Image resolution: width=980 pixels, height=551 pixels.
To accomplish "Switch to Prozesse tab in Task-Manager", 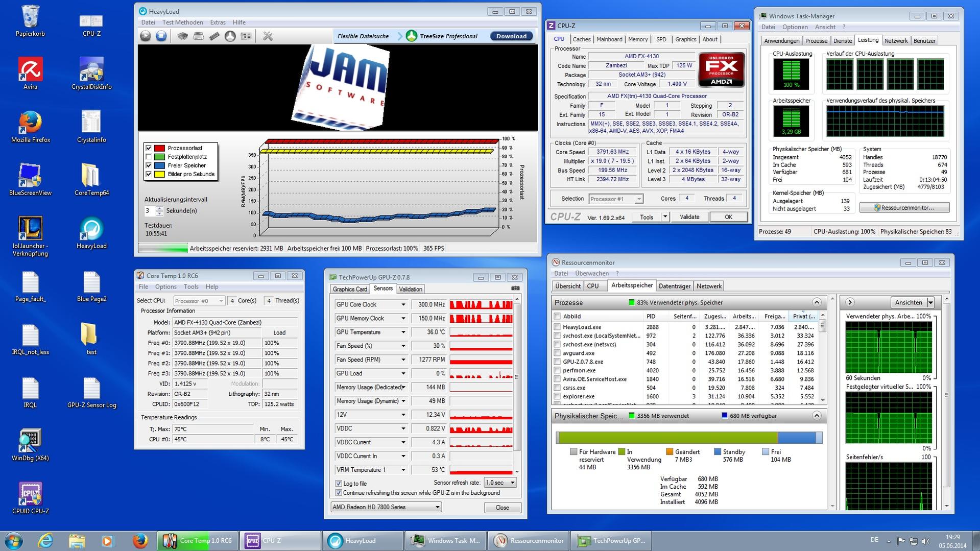I will coord(816,41).
